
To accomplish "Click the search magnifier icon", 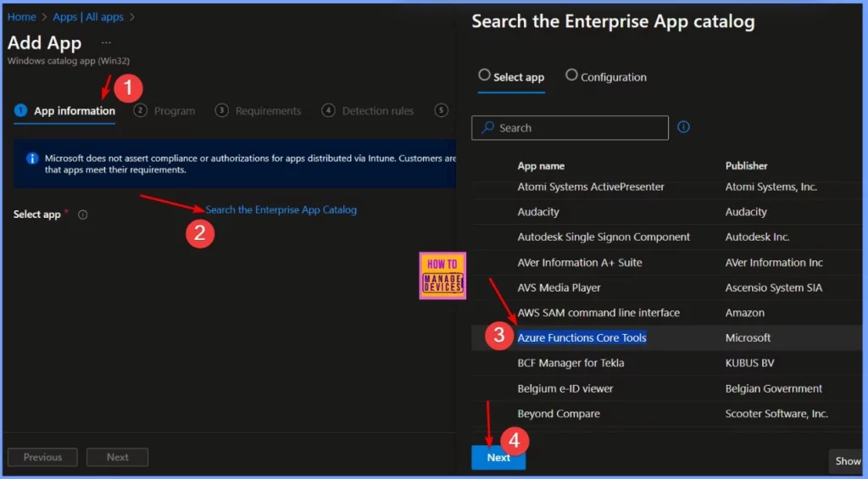I will tap(487, 127).
